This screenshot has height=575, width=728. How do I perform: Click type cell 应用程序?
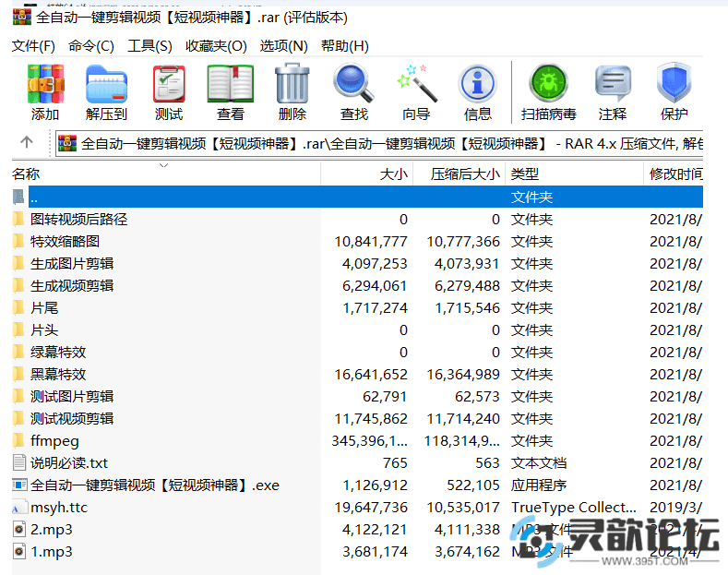[539, 485]
